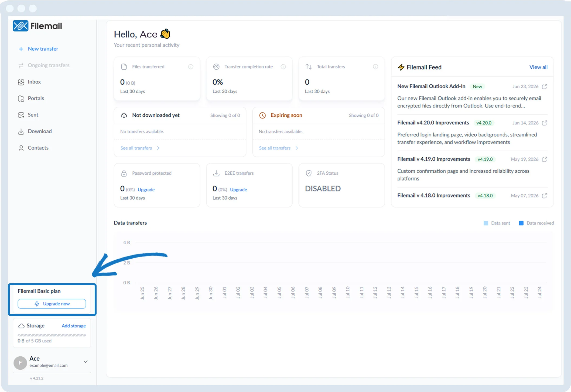
Task: Click Upgrade link on E2EE transfers card
Action: 238,189
